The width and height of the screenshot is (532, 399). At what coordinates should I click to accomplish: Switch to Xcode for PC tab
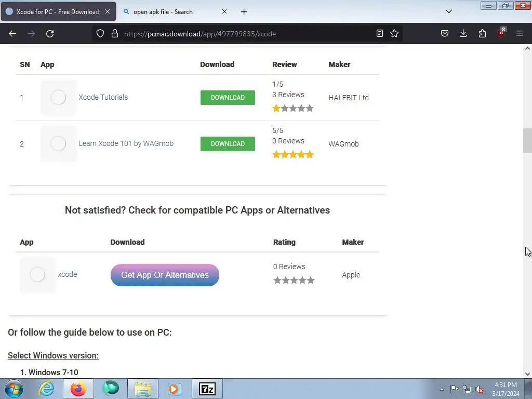[x=58, y=11]
